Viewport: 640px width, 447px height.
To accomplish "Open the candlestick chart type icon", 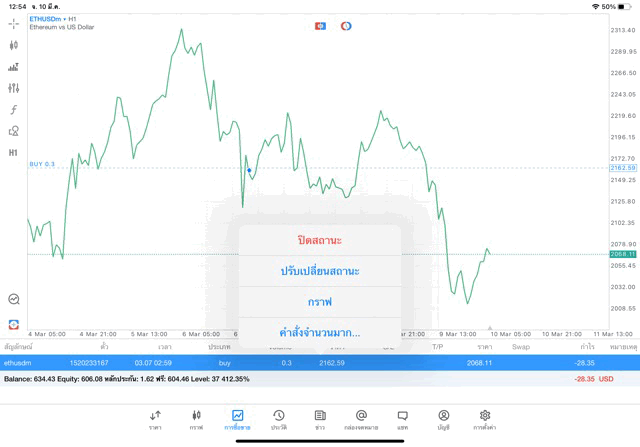I will tap(13, 45).
